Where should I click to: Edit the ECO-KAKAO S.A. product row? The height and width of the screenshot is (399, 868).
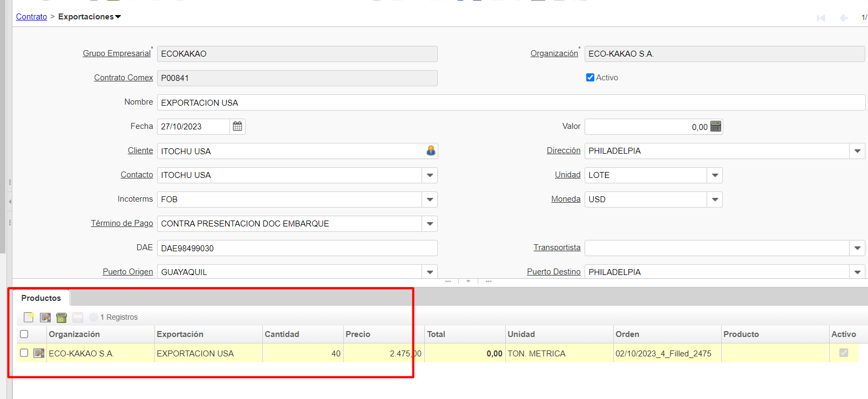tap(39, 353)
